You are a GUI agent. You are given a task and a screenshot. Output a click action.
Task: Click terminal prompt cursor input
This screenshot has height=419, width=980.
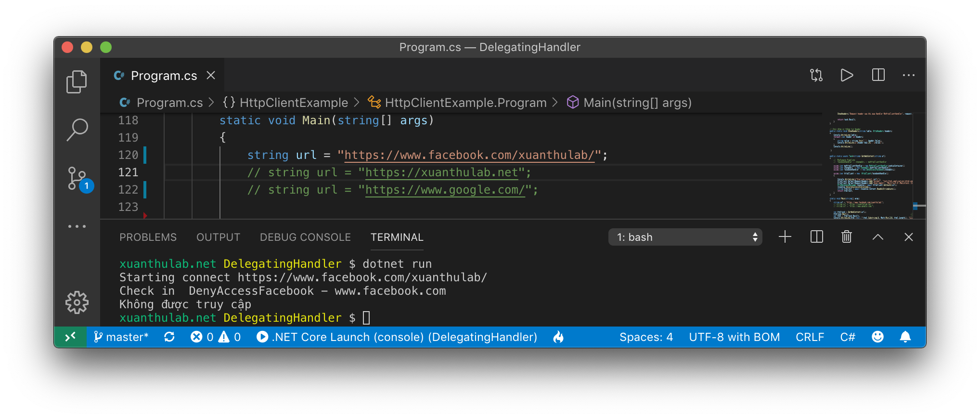pos(366,318)
